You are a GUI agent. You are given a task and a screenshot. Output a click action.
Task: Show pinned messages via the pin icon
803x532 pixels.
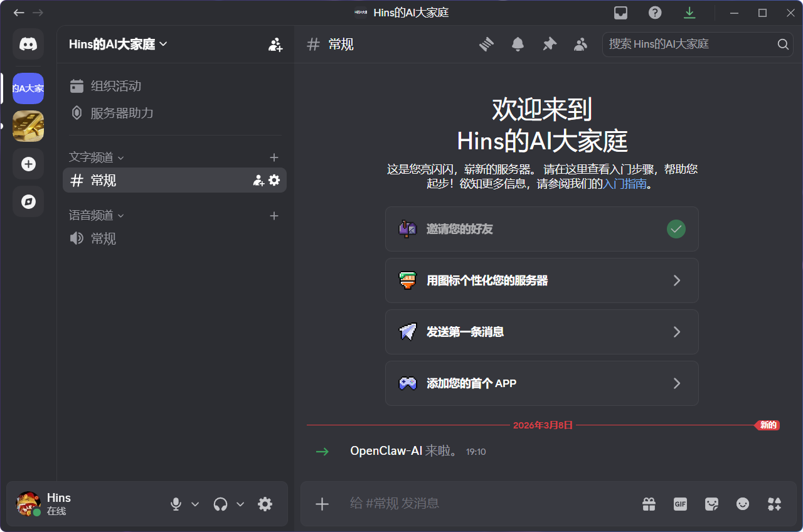[x=550, y=44]
